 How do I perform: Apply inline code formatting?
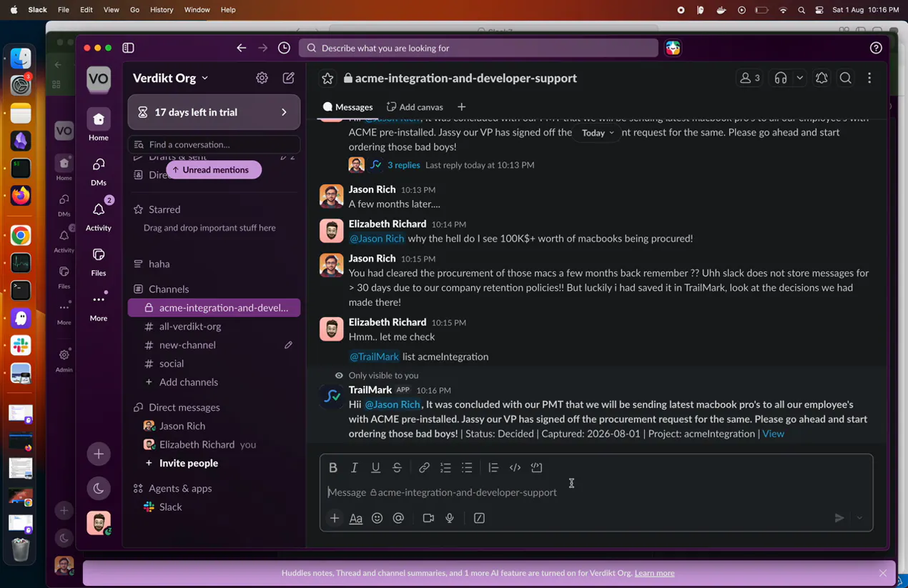pos(515,468)
